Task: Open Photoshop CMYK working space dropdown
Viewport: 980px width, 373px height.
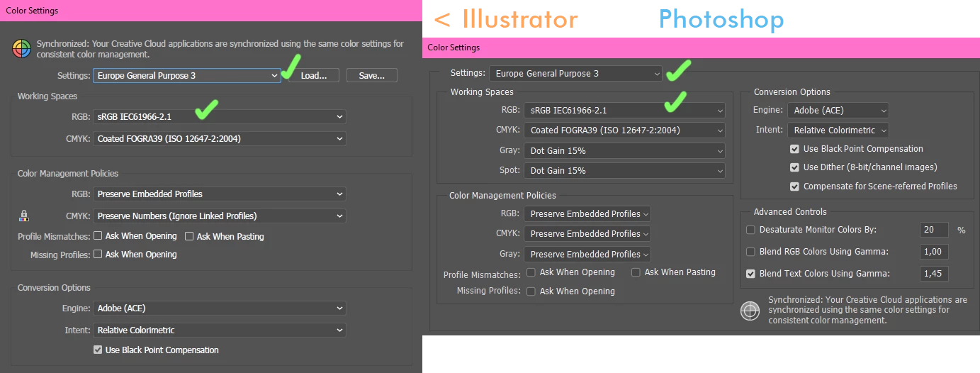Action: 624,130
